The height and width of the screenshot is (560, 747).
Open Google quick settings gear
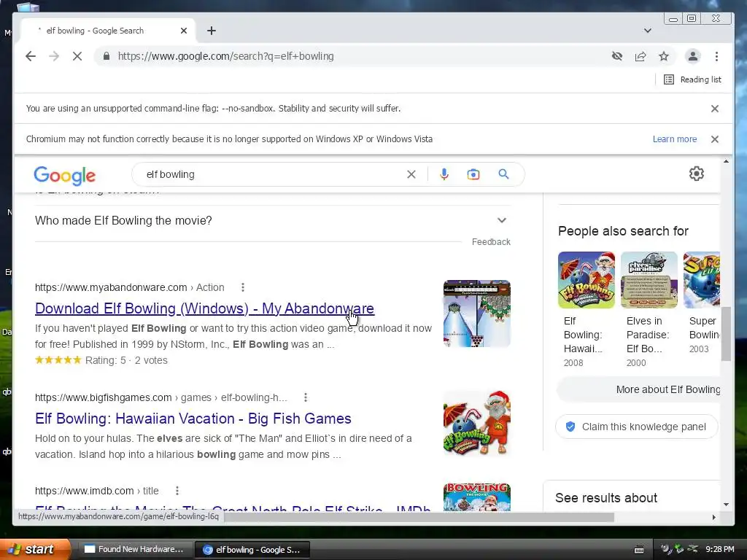pyautogui.click(x=697, y=174)
